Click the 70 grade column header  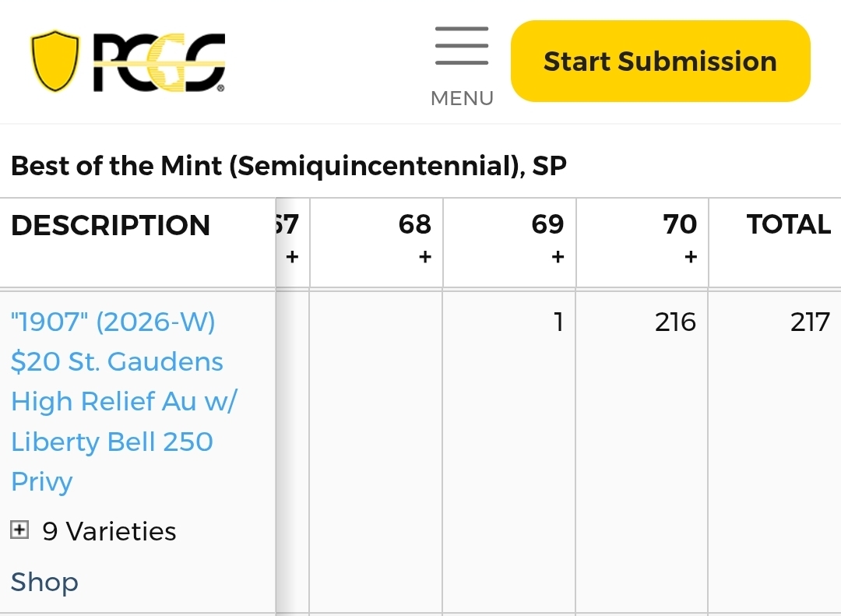pyautogui.click(x=680, y=224)
